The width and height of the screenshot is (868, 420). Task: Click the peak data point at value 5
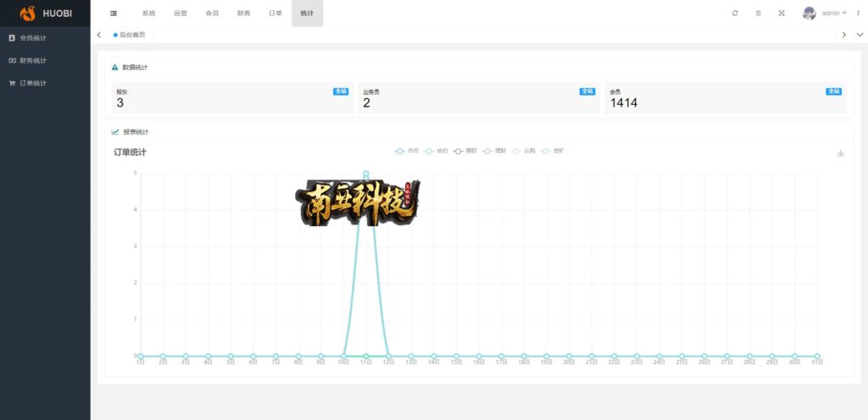366,173
